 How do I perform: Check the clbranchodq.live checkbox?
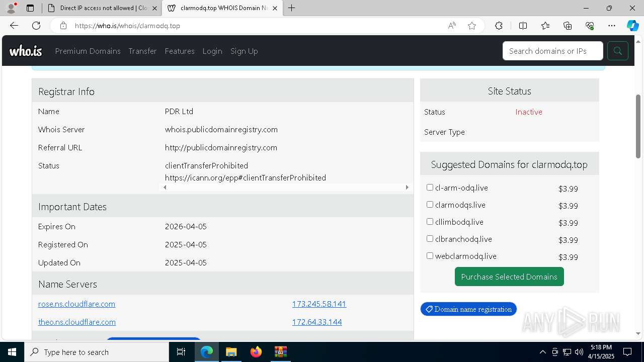tap(430, 239)
